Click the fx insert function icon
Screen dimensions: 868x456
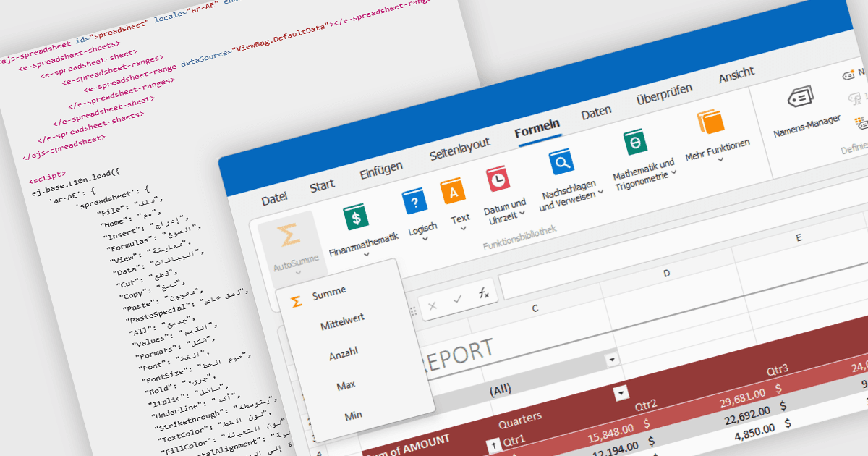[x=484, y=293]
